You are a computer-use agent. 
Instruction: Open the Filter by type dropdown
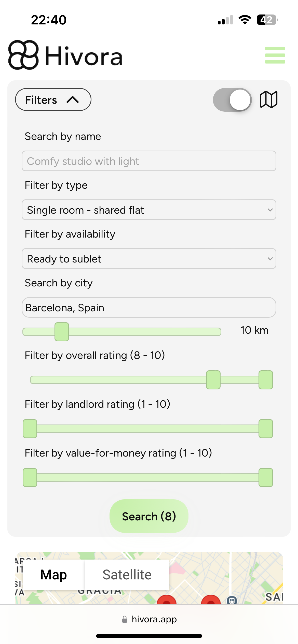pyautogui.click(x=149, y=210)
